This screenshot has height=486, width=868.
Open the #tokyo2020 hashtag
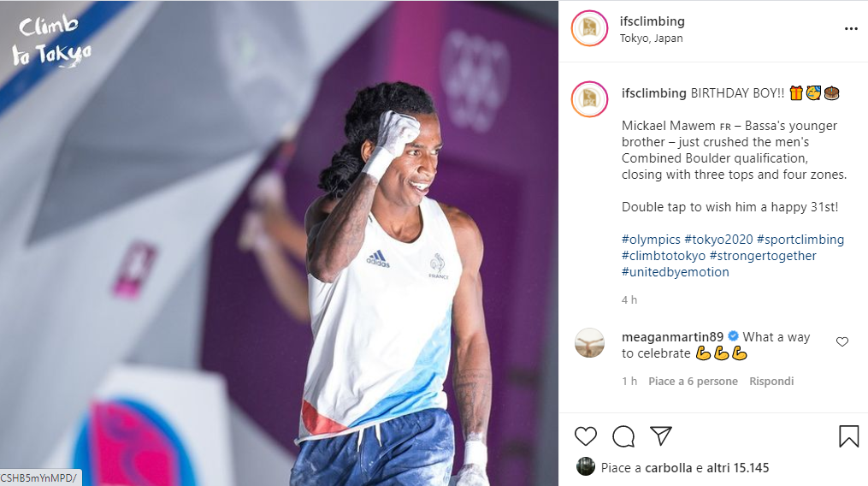tap(718, 240)
